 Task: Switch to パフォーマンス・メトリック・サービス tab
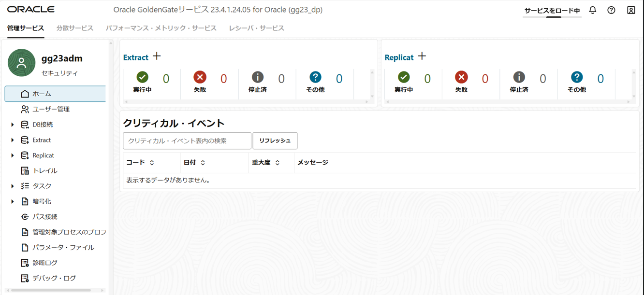pos(161,28)
